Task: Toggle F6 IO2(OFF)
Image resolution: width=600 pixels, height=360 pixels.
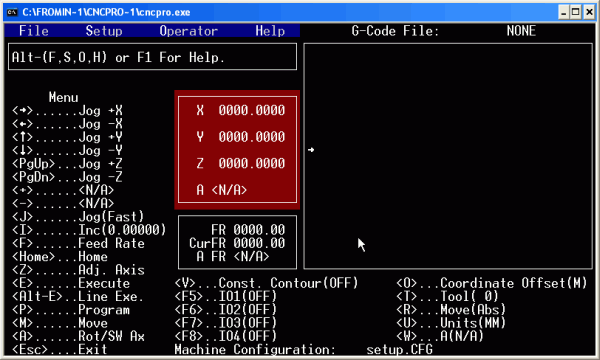Action: point(226,310)
